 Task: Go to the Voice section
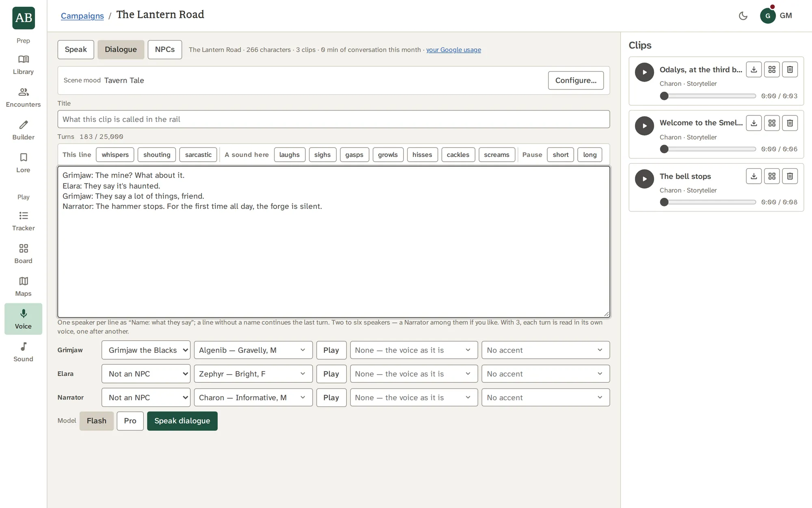(x=23, y=319)
